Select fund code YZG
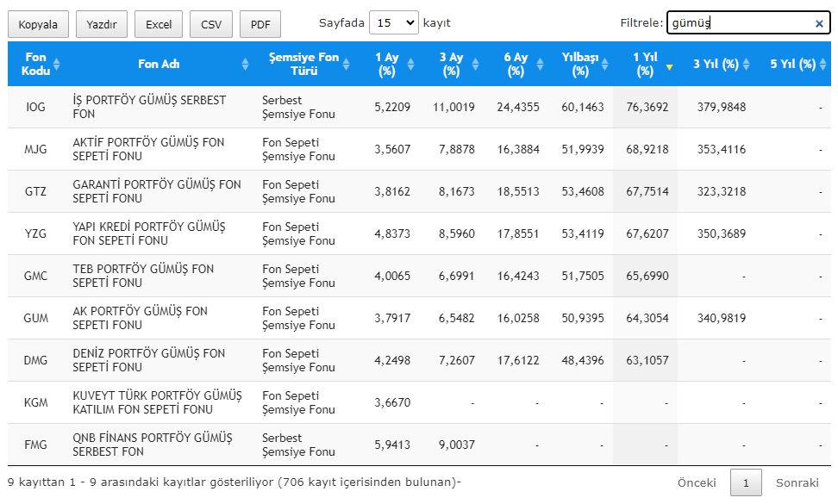 (x=36, y=233)
